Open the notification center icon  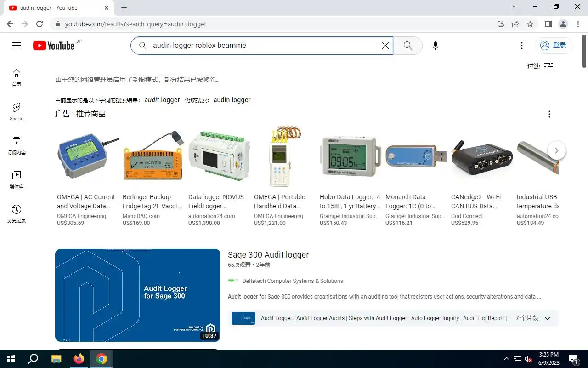[573, 359]
